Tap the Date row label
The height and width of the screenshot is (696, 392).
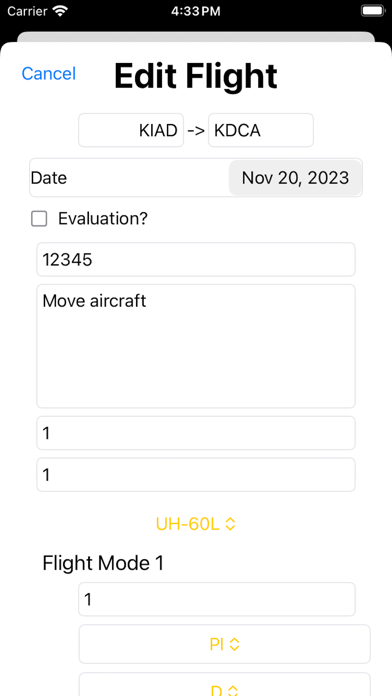point(49,178)
